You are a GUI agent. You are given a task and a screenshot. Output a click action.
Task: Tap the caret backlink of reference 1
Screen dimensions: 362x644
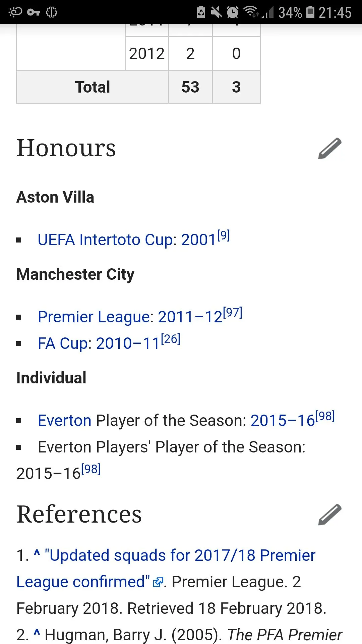tap(37, 554)
